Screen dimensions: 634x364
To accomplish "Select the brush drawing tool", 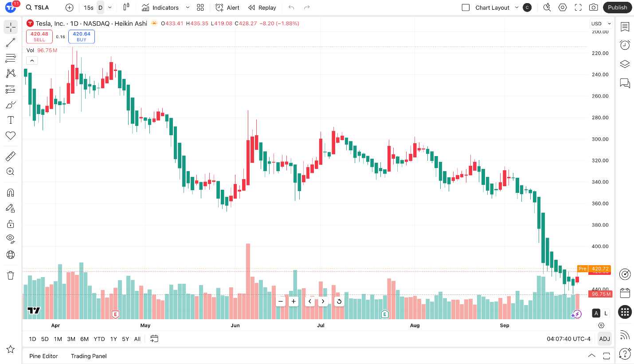I will tap(11, 105).
